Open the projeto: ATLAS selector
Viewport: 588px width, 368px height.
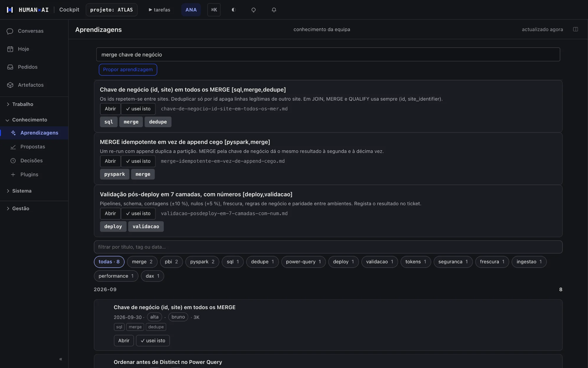click(111, 10)
